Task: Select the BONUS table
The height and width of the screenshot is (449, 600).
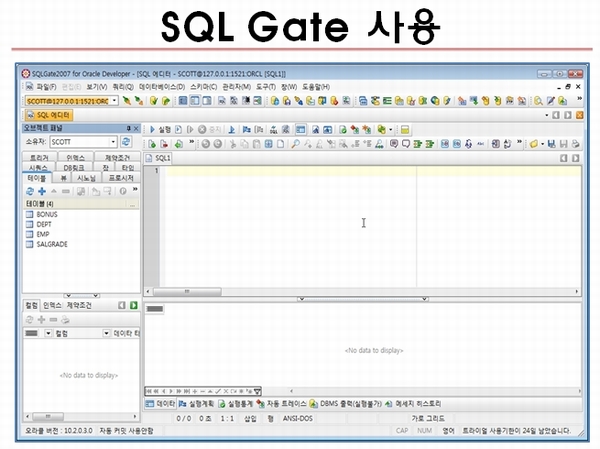Action: (47, 214)
